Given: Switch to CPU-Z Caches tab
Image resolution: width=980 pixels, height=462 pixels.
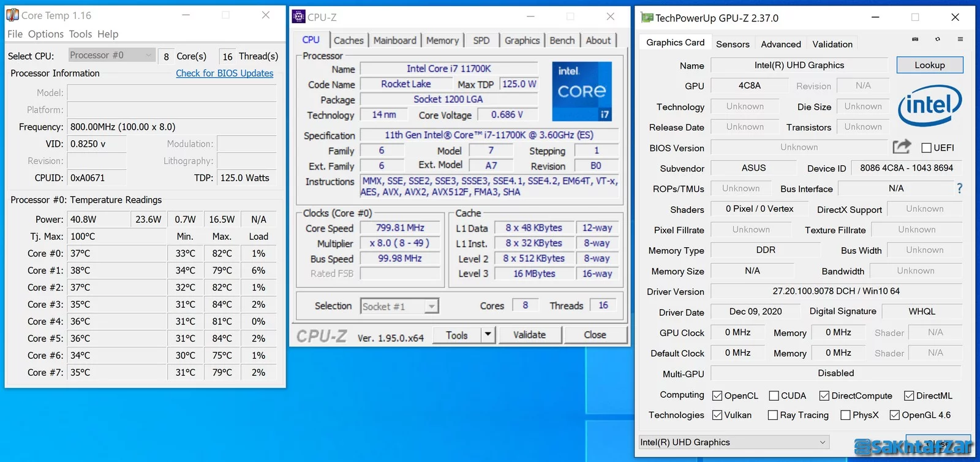Looking at the screenshot, I should pyautogui.click(x=349, y=40).
